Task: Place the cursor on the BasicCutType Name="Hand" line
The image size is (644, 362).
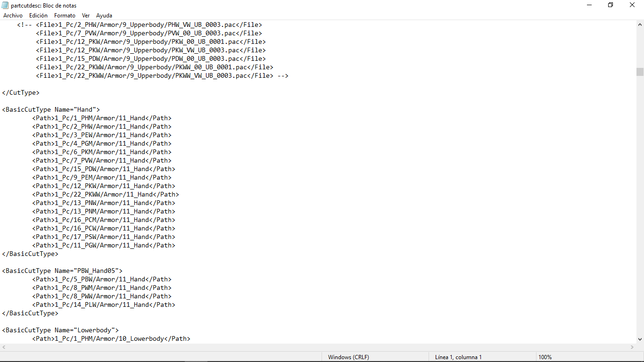Action: (51, 110)
